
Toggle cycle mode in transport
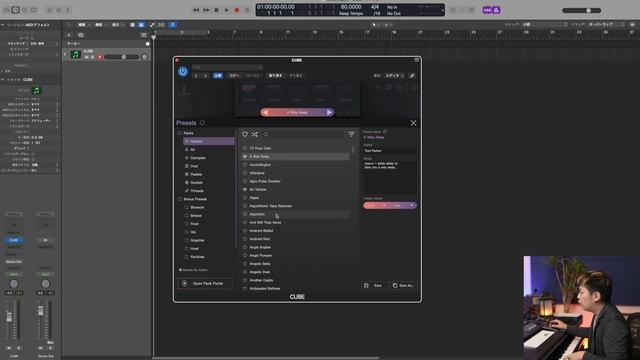(247, 10)
